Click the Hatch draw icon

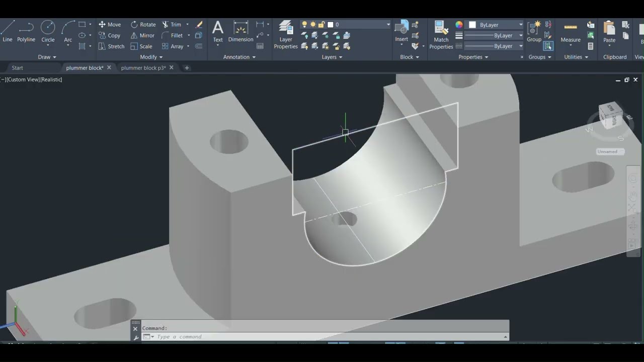[82, 46]
